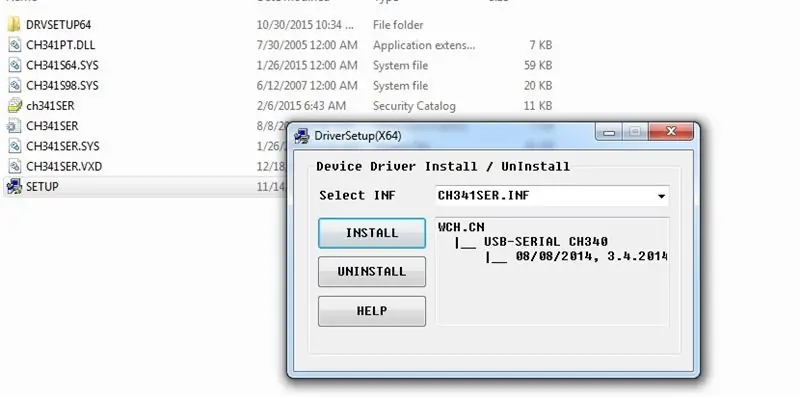Viewport: 800px width, 397px height.
Task: Open the Select INF dropdown arrow
Action: [x=661, y=196]
